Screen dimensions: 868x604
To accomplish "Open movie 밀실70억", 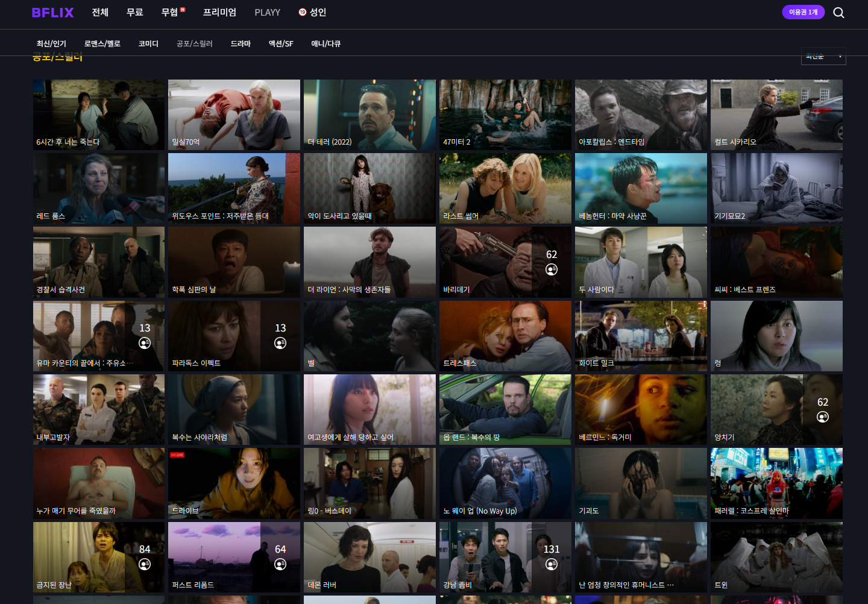I will coord(234,115).
